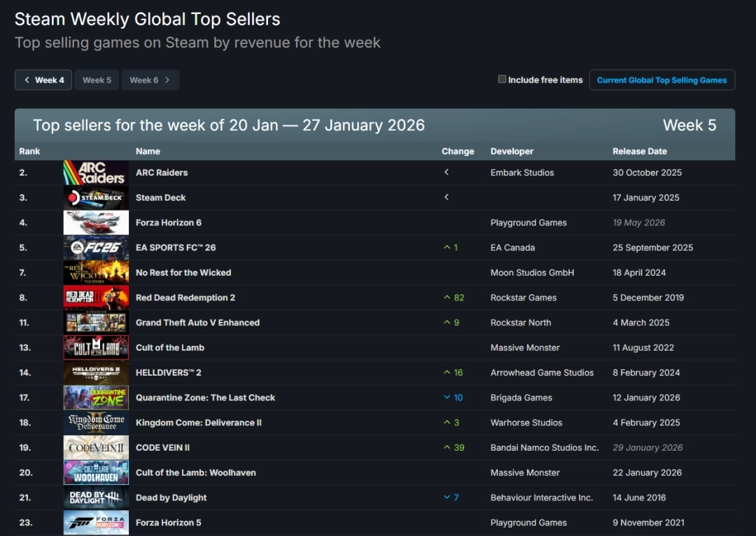Viewport: 756px width, 536px height.
Task: Click the Red Dead Redemption 2 cover image
Action: point(96,297)
